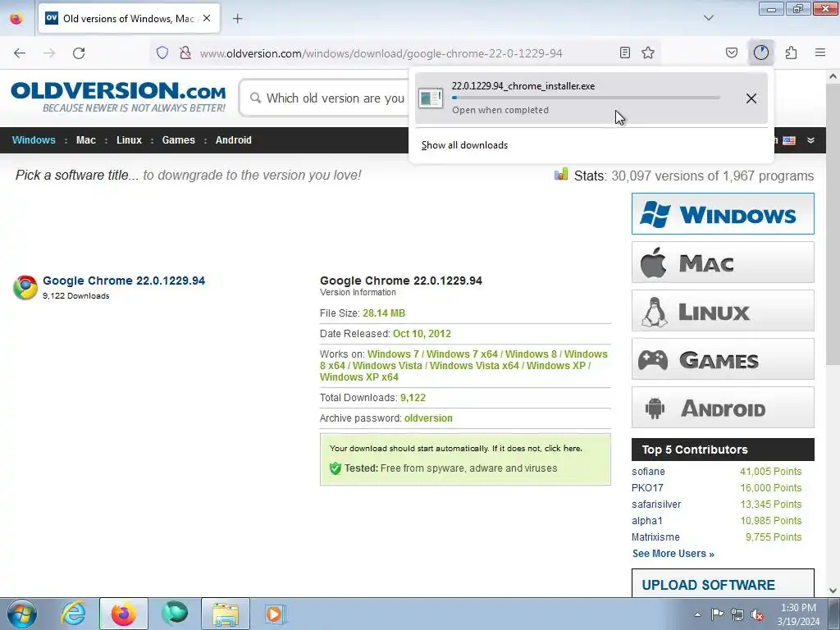
Task: Cancel the chrome_installer.exe download
Action: click(751, 98)
